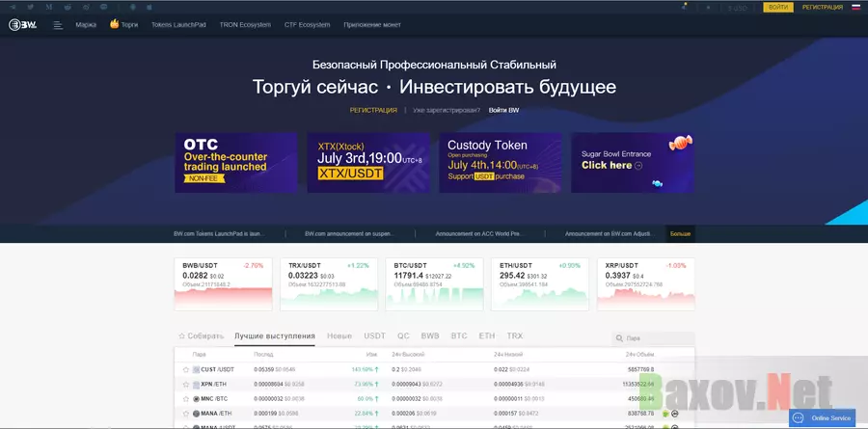The height and width of the screenshot is (429, 868).
Task: Switch to the Лучшие выступления tab
Action: [275, 336]
